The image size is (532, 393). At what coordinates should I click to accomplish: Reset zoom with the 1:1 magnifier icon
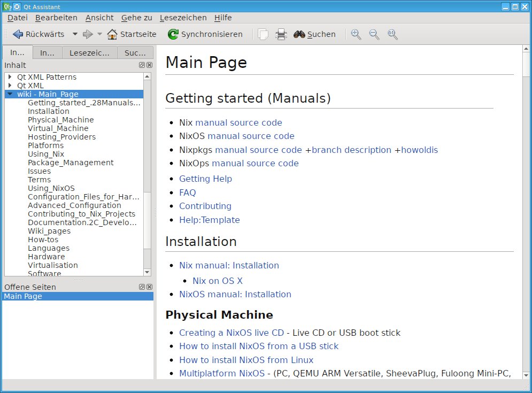392,34
